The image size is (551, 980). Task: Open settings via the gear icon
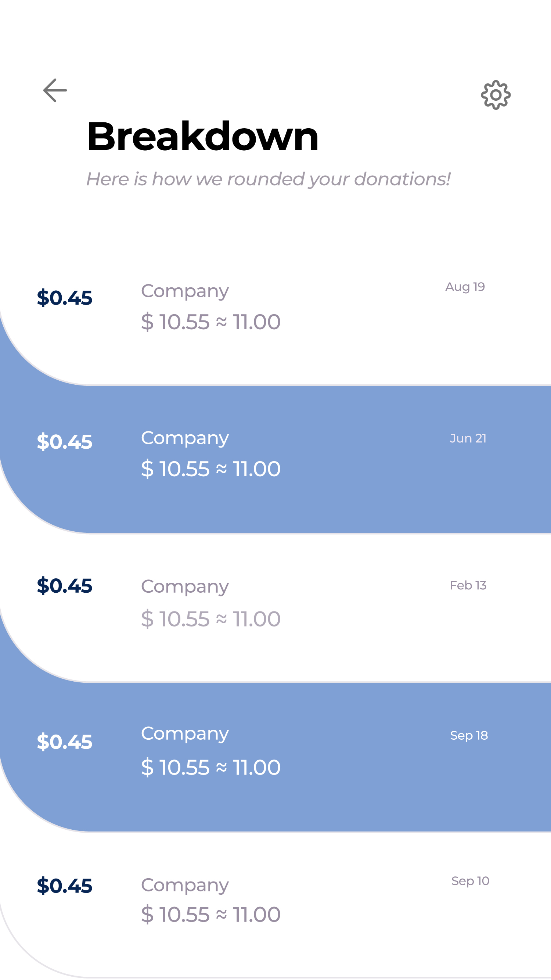(x=496, y=95)
